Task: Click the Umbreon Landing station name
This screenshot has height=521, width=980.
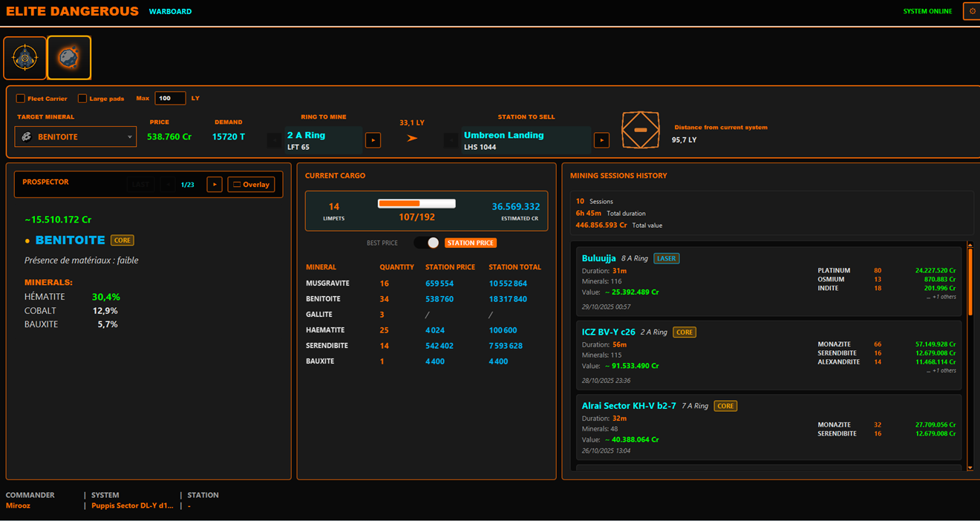Action: point(503,135)
